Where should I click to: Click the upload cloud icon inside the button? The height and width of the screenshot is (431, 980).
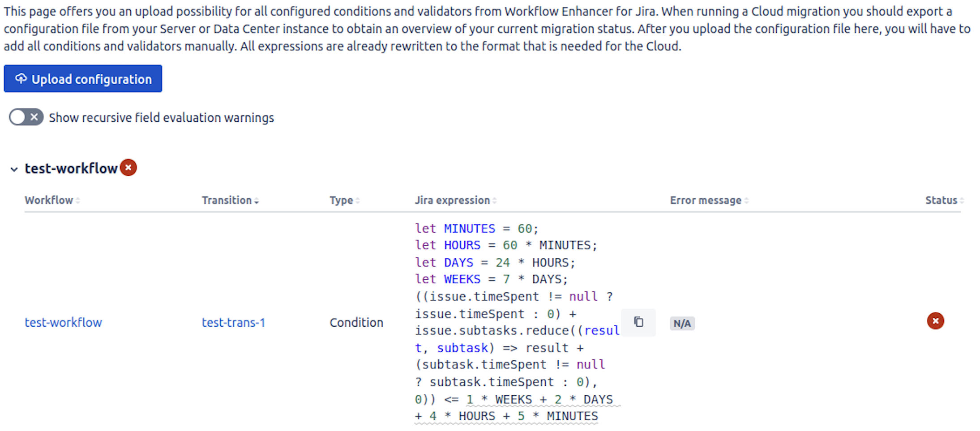21,79
